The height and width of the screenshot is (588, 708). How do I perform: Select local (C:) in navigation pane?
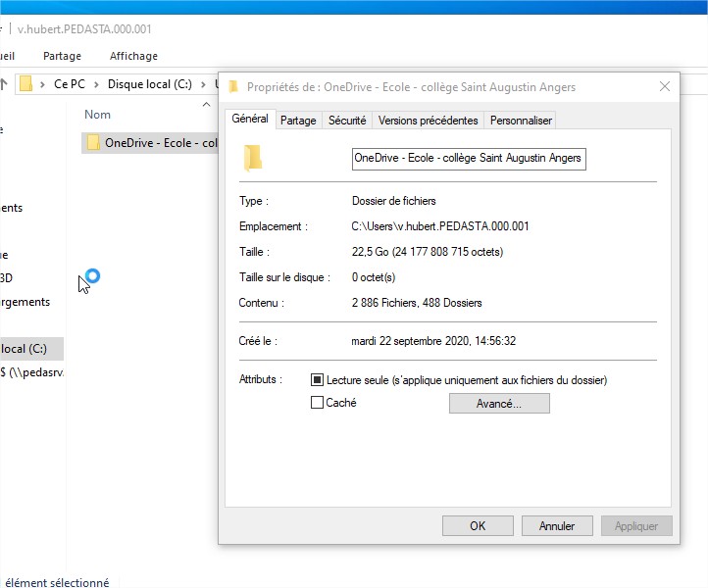point(31,348)
